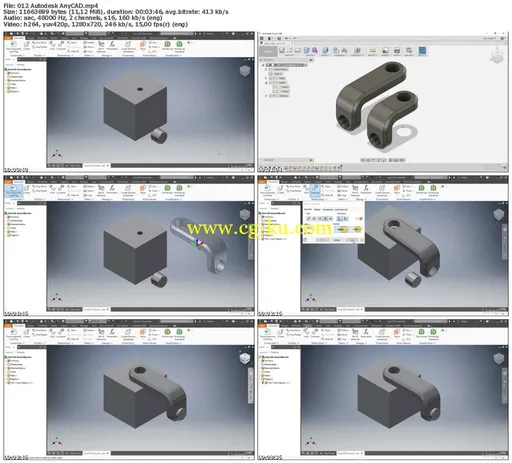Toggle the second body's lightbulb in the Fusion 360 browser

(274, 91)
